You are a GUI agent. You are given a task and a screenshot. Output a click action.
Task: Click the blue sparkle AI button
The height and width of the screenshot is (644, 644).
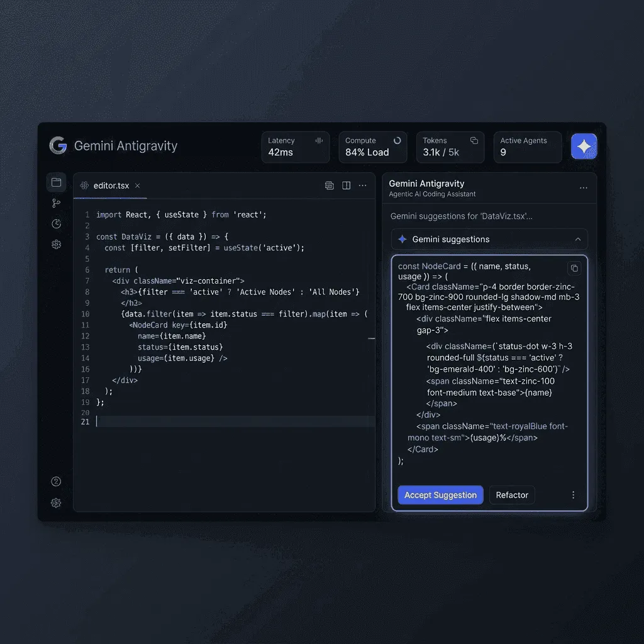click(584, 146)
